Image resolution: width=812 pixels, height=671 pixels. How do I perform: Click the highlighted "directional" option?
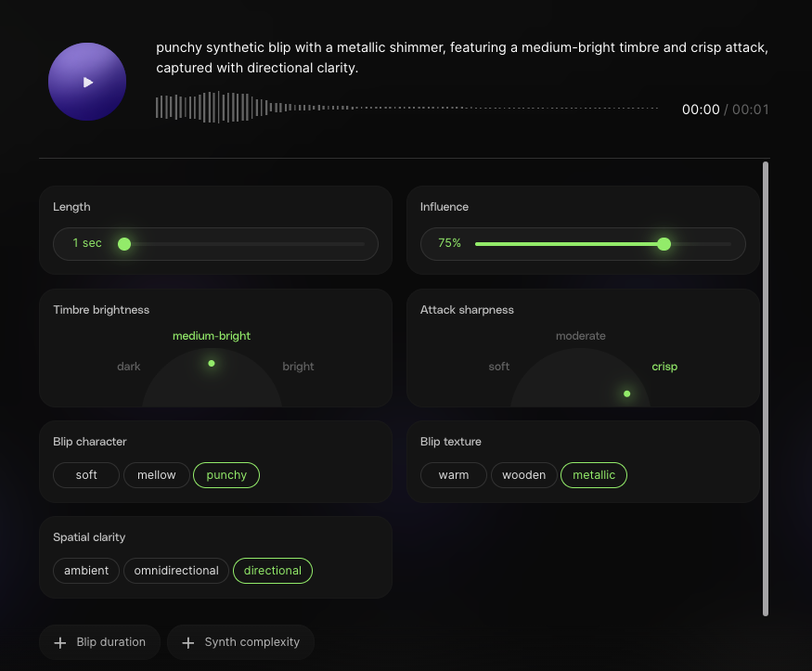272,570
